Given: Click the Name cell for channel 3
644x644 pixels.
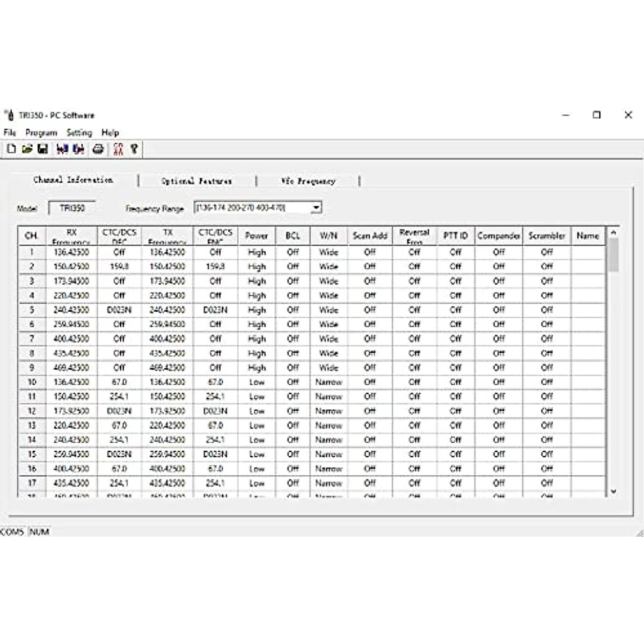Looking at the screenshot, I should pyautogui.click(x=588, y=281).
